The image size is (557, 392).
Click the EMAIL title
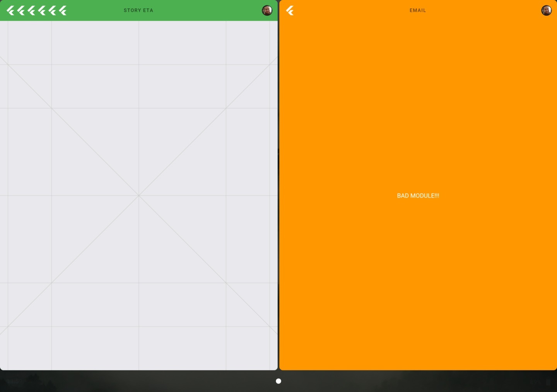coord(418,10)
